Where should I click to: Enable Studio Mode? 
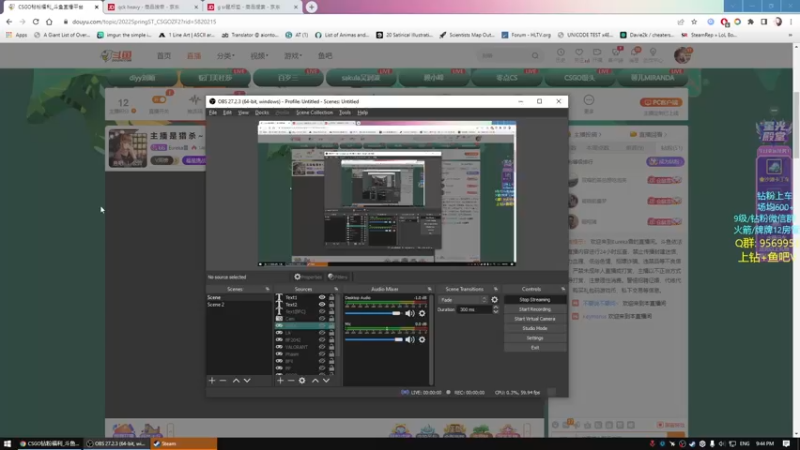click(x=535, y=329)
